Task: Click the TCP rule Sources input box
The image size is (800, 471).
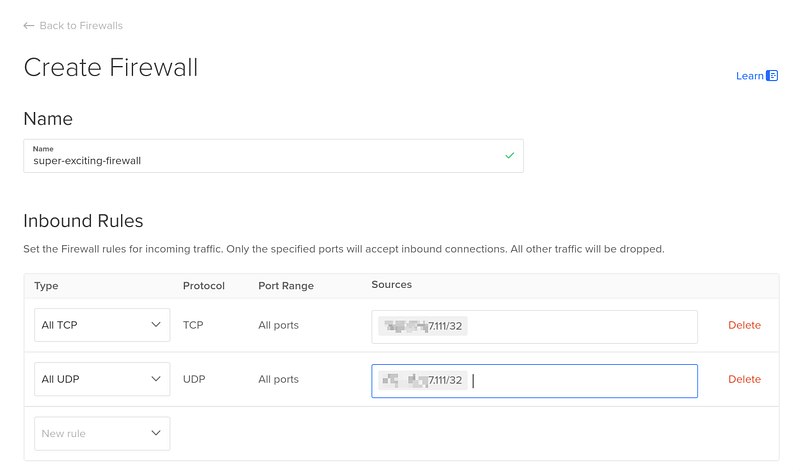Action: (x=580, y=326)
